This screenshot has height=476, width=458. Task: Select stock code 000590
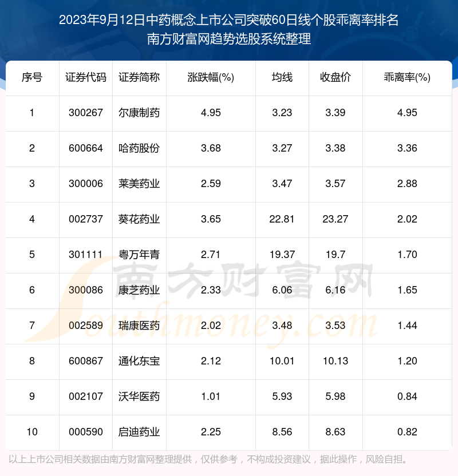pos(86,432)
